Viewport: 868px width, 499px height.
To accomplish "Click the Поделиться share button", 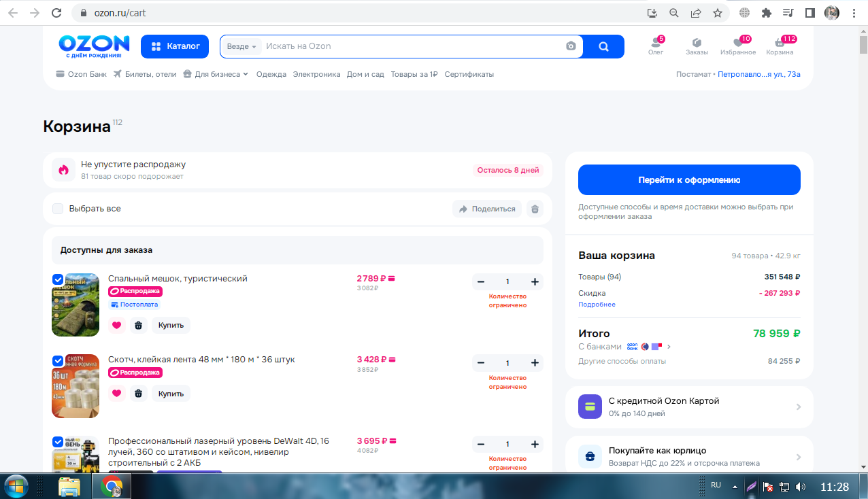I will coord(487,209).
